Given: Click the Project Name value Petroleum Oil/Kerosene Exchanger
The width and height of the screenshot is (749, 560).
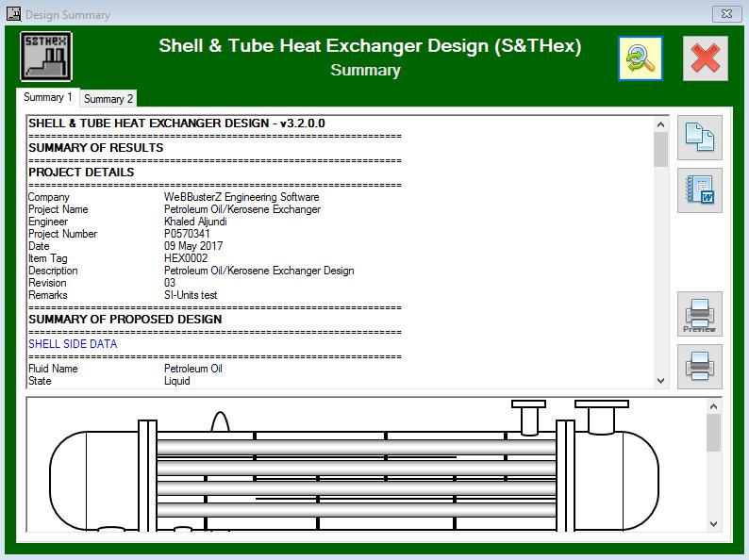Looking at the screenshot, I should (242, 209).
